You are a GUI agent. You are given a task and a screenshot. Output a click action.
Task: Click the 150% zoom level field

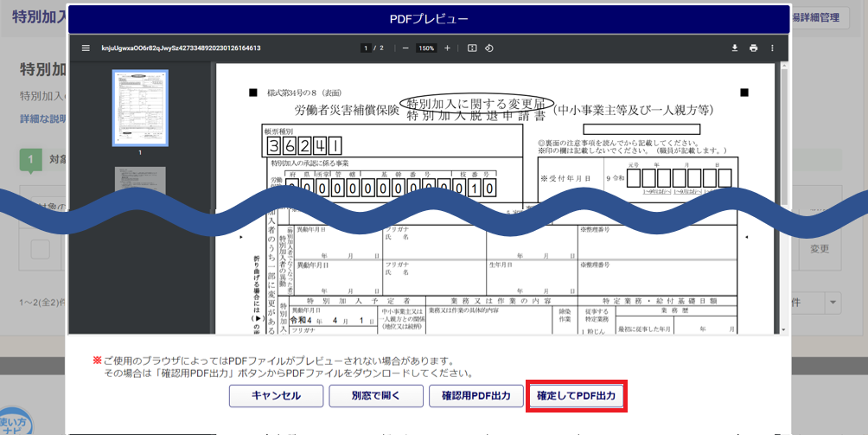pos(426,48)
